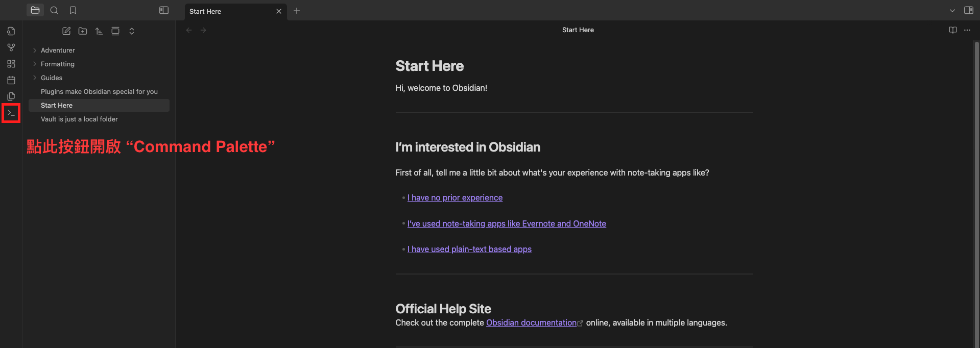Toggle the right sidebar

[969, 10]
